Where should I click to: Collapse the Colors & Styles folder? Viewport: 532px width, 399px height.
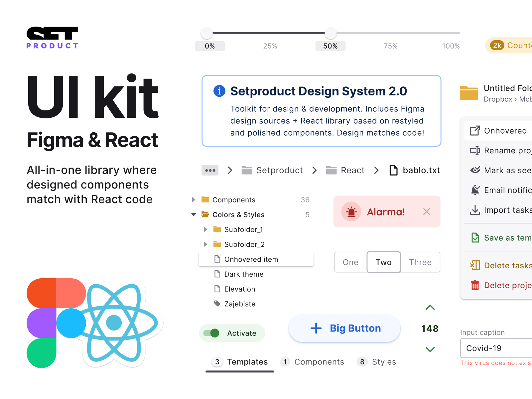pyautogui.click(x=194, y=214)
